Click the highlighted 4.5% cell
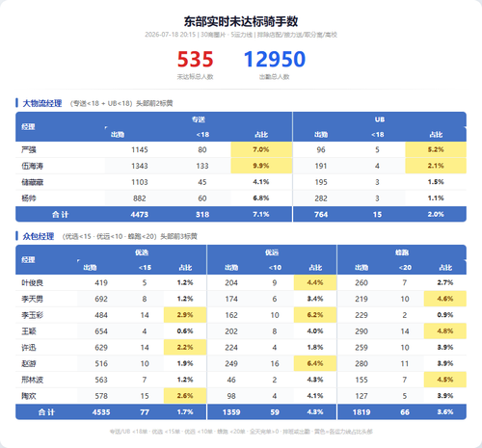Image resolution: width=482 pixels, height=448 pixels. tap(445, 380)
